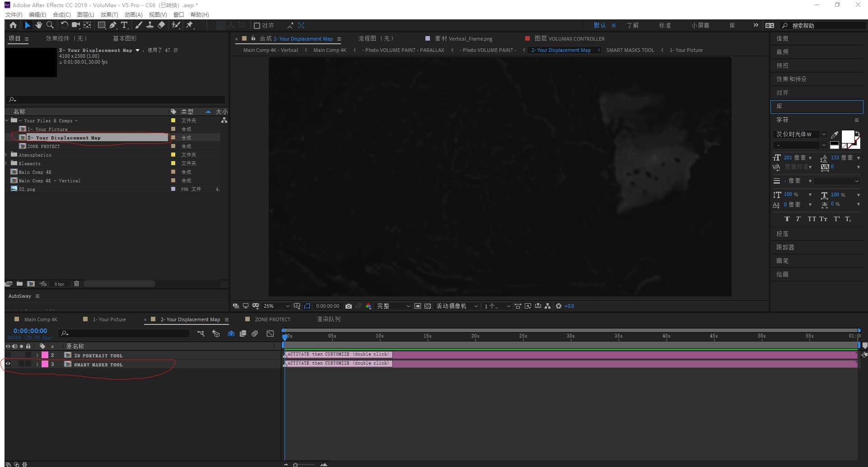Open the 段落 paragraph panel
868x467 pixels.
782,234
